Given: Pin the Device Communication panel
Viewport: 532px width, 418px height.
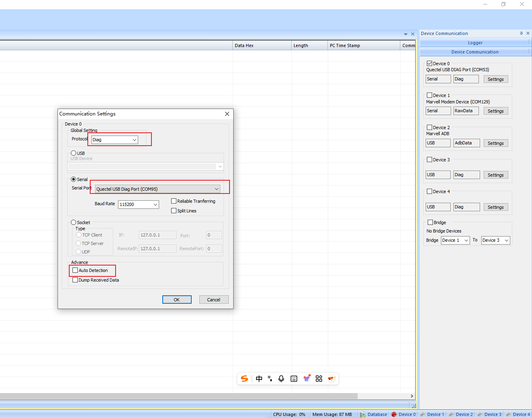Looking at the screenshot, I should [x=521, y=33].
